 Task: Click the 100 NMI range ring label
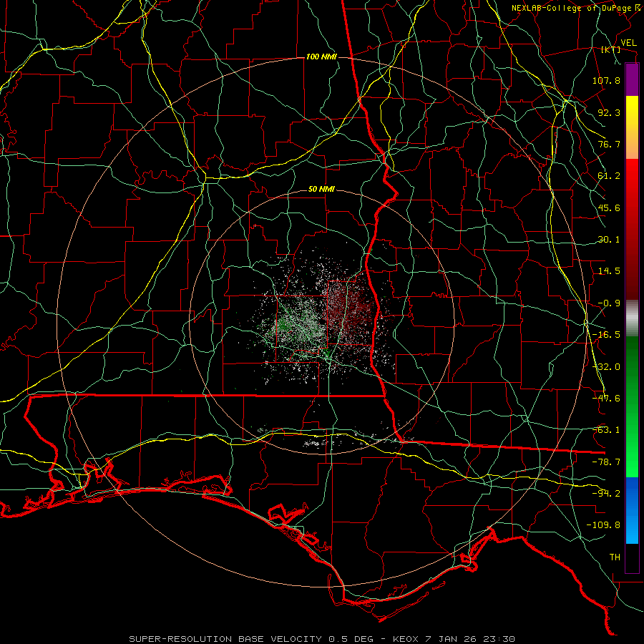tap(321, 57)
